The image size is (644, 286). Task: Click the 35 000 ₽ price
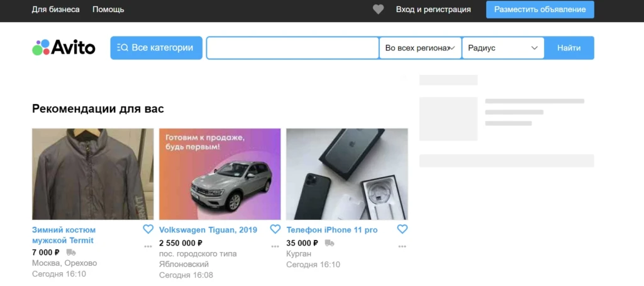[x=303, y=243]
